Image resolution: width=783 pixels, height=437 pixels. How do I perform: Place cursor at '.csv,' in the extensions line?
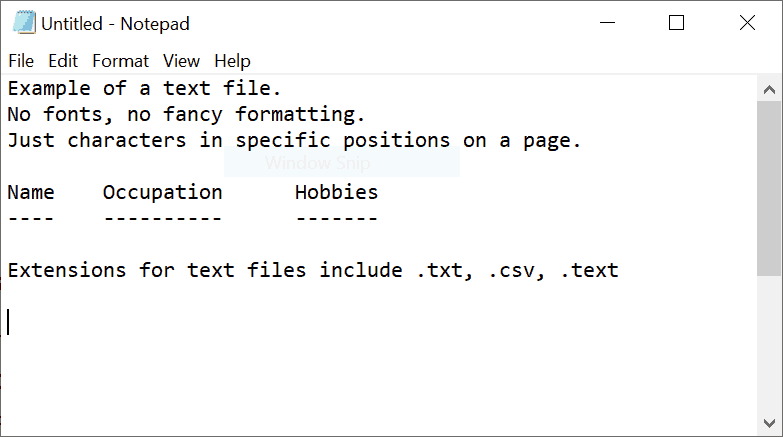coord(516,271)
